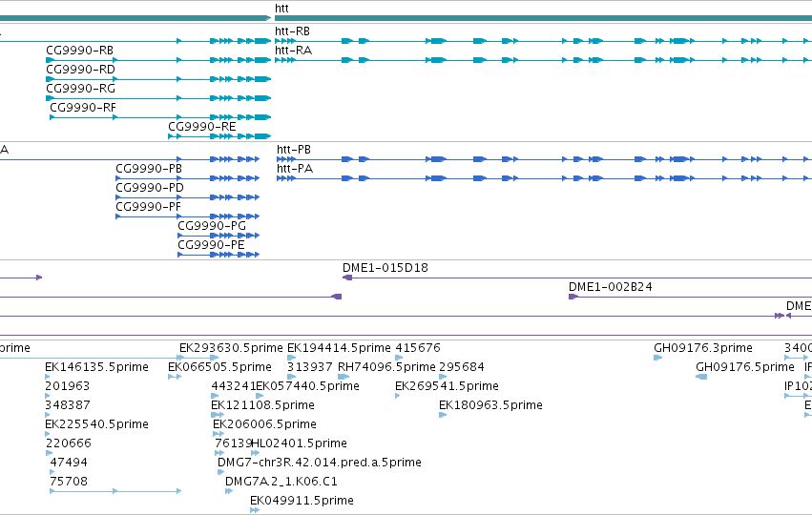This screenshot has height=515, width=812.
Task: Select transcript CG9990-RE
Action: [202, 127]
